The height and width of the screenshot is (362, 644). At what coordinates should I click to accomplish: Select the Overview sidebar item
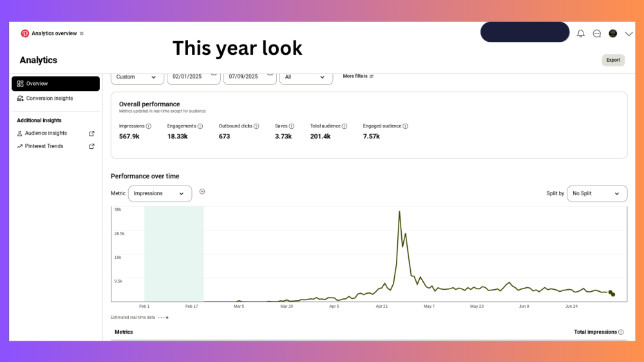[x=55, y=84]
